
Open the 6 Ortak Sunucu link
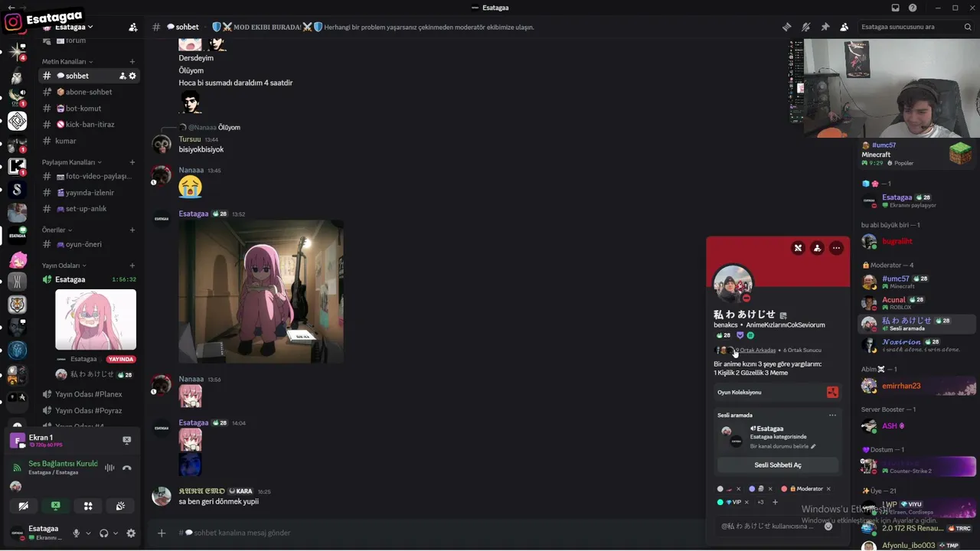pos(802,350)
